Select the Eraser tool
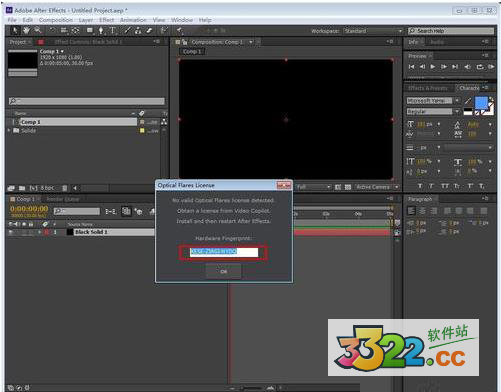Viewport: 501px width, 392px height. [150, 31]
